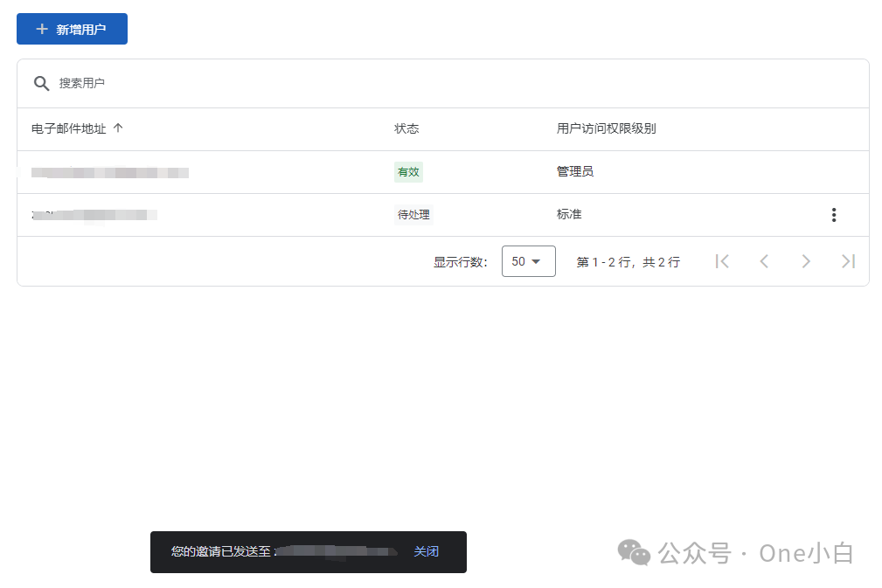The height and width of the screenshot is (588, 882).
Task: Jump to the last page of users
Action: [x=847, y=260]
